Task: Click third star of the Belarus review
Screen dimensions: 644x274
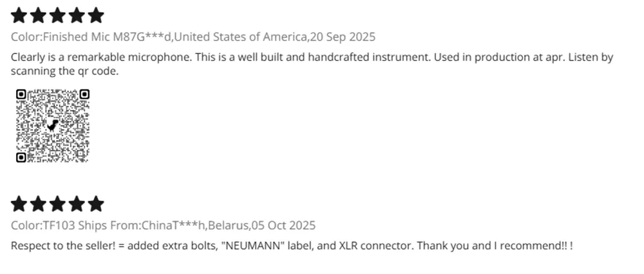Action: click(57, 204)
